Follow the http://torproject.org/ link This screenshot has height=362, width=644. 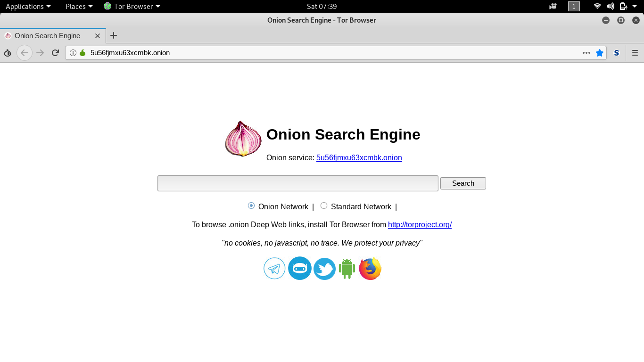coord(420,224)
